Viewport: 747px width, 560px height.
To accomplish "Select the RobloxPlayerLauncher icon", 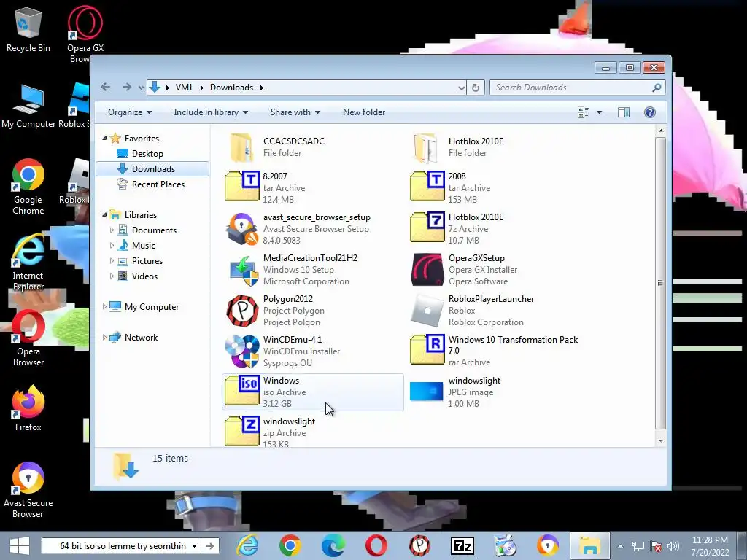I will click(x=427, y=311).
